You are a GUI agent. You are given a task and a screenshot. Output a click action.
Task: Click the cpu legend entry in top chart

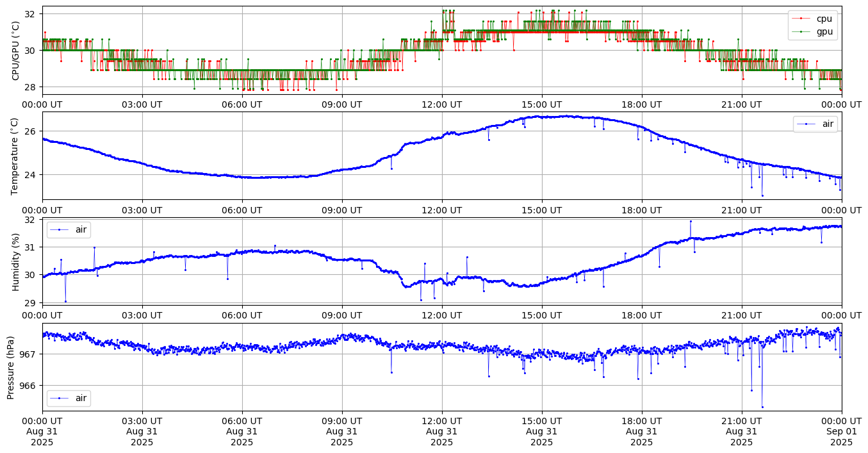click(x=812, y=19)
